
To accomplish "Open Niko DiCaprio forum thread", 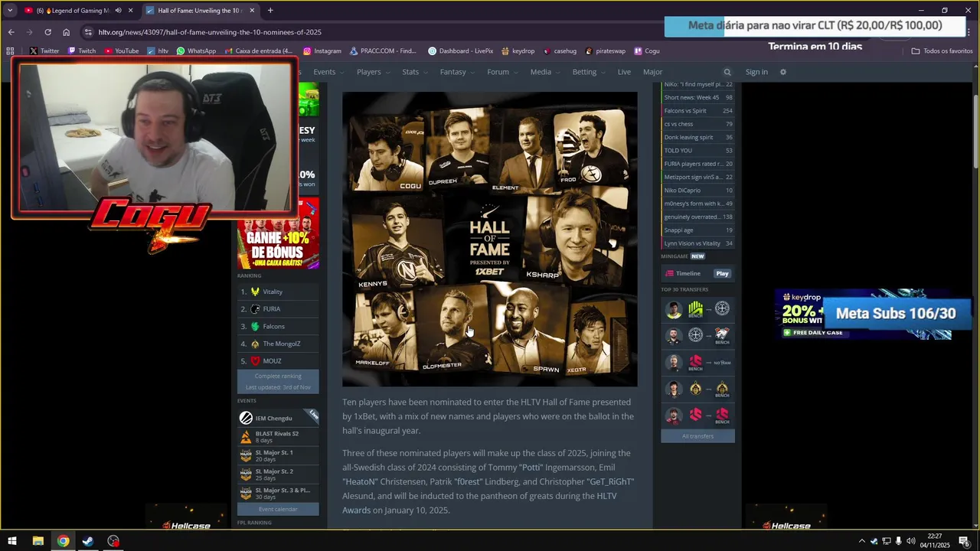I will [x=697, y=190].
